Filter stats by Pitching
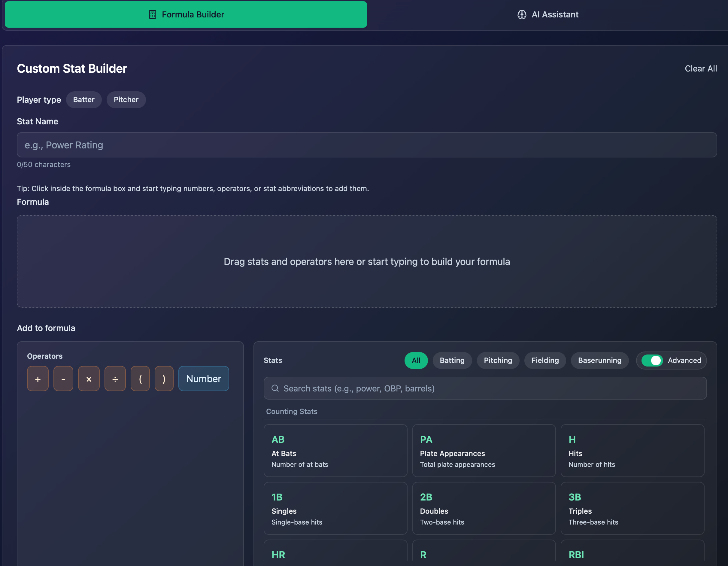Image resolution: width=728 pixels, height=566 pixels. [498, 360]
